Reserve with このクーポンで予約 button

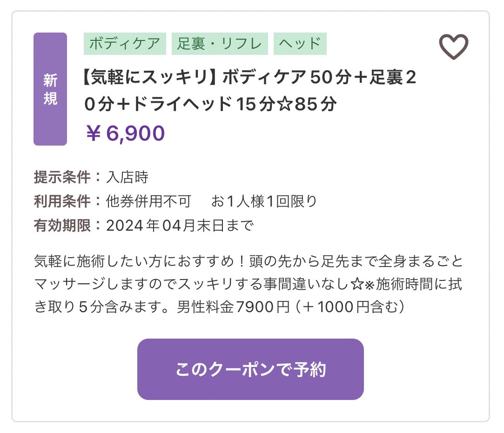[x=250, y=369]
